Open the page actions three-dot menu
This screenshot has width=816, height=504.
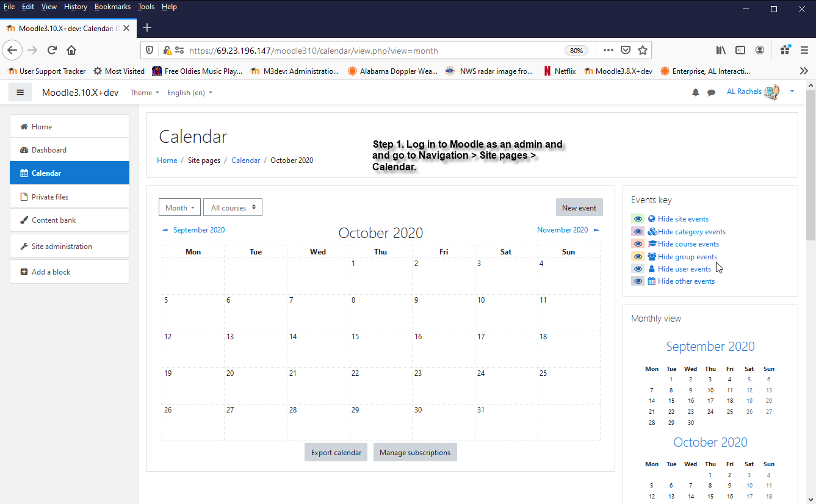click(x=608, y=50)
